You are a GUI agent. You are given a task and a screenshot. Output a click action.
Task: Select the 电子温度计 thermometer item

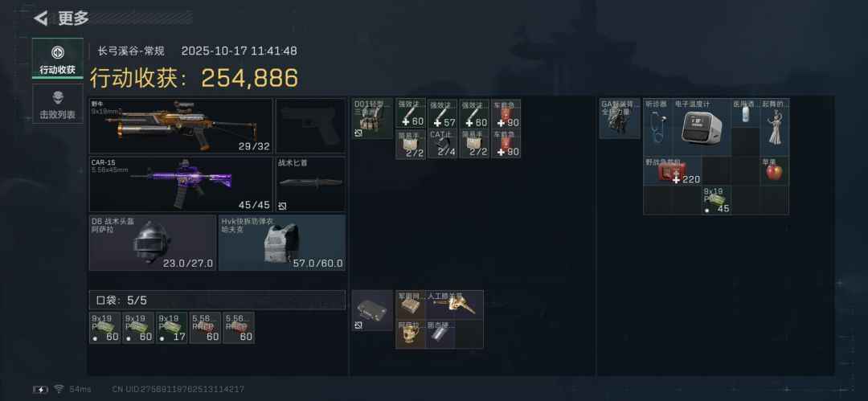[702, 127]
